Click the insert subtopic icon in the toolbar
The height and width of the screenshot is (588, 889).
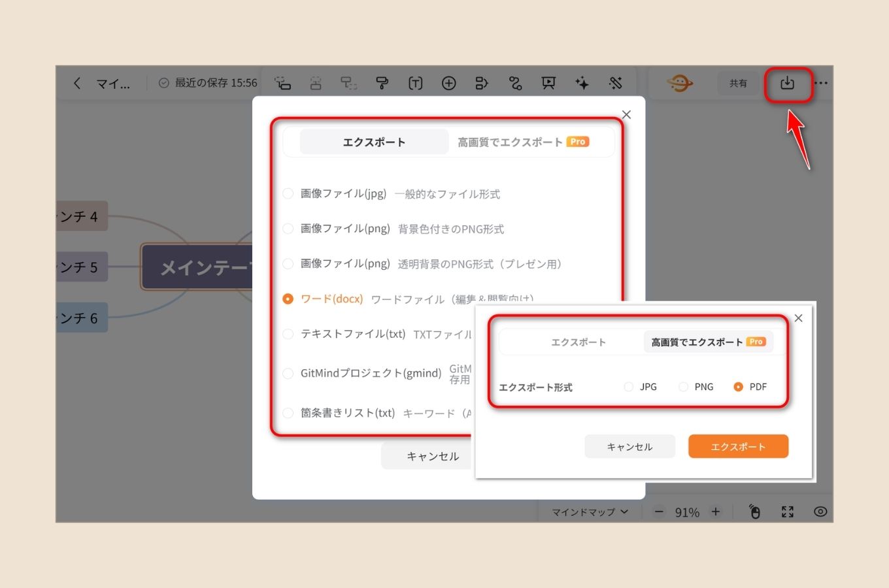282,83
